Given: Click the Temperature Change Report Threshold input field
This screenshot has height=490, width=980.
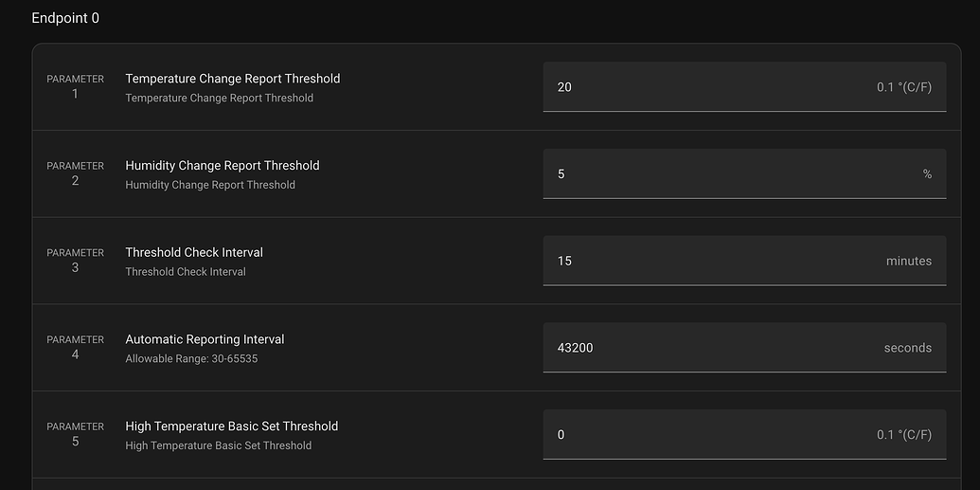Looking at the screenshot, I should pos(710,87).
